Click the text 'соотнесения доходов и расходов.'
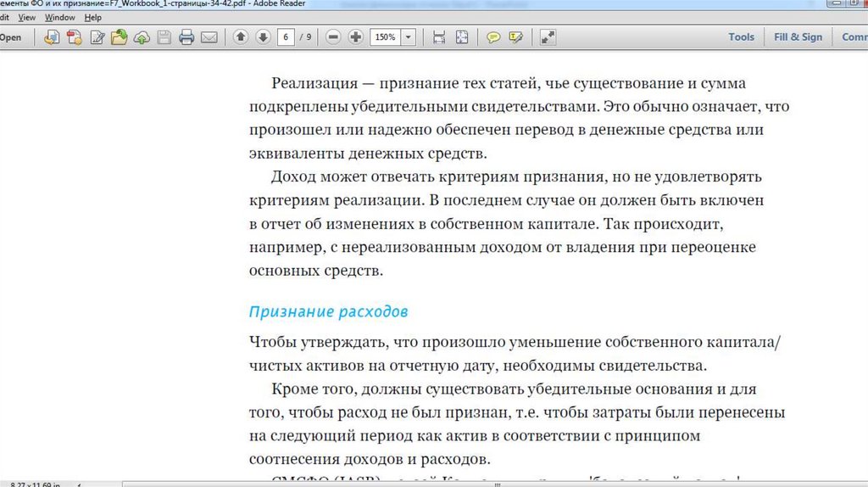This screenshot has width=868, height=487. tap(370, 459)
